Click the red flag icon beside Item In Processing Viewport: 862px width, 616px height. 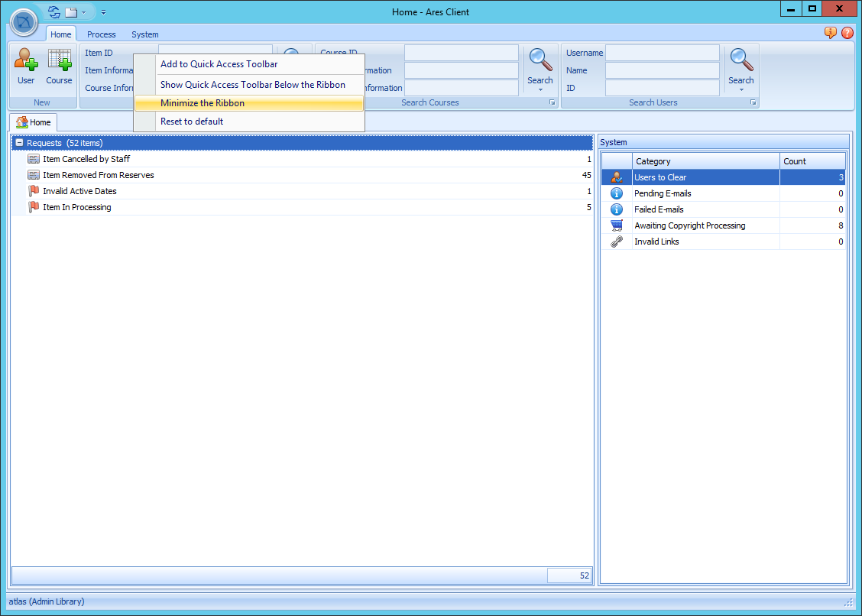[32, 206]
